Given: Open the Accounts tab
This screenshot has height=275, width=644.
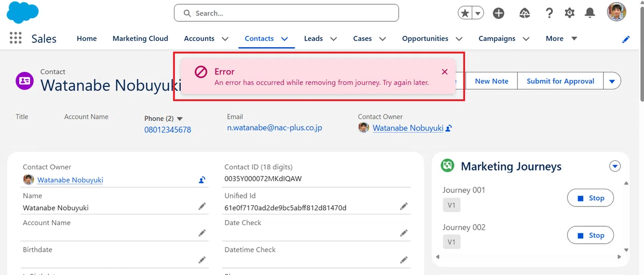Looking at the screenshot, I should tap(199, 39).
